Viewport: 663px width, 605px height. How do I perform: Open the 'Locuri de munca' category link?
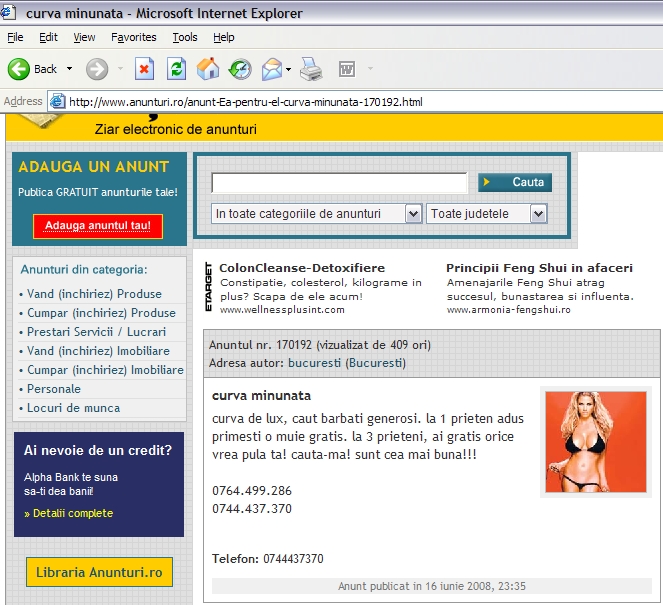tap(74, 408)
